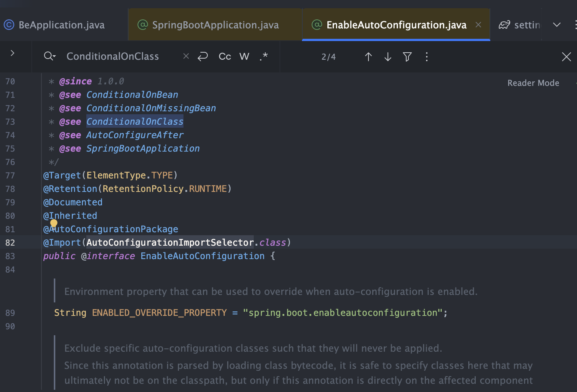Click the ENABLED_OVERRIDE_PROPERTY constant name
The width and height of the screenshot is (577, 392).
click(160, 313)
